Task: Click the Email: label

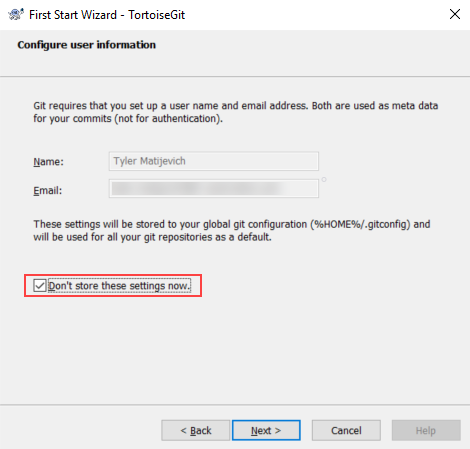Action: [48, 191]
